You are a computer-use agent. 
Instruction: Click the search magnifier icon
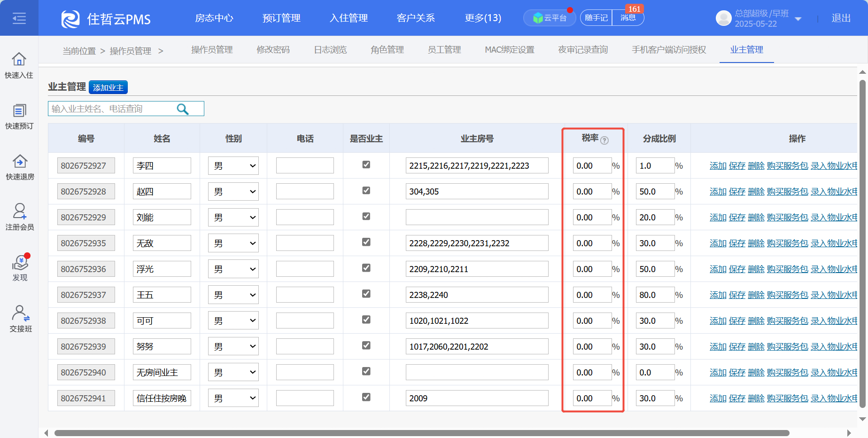(x=182, y=109)
